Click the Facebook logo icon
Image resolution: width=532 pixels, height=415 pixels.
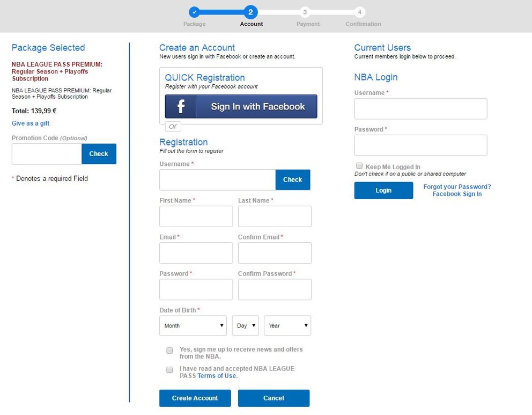tap(181, 106)
